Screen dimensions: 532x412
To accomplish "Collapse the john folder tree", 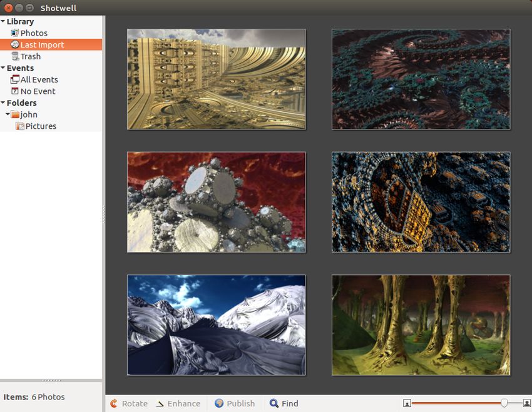I will coord(8,114).
